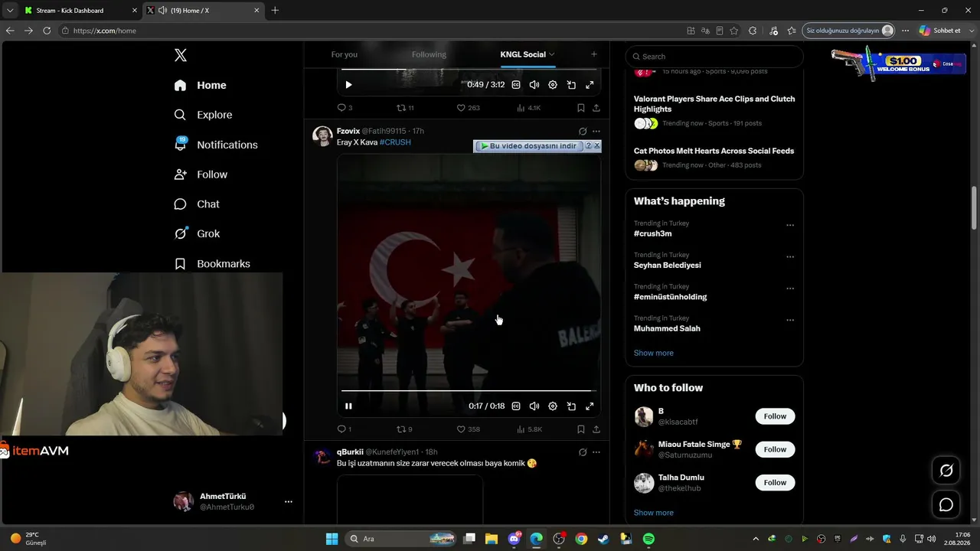Image resolution: width=980 pixels, height=551 pixels.
Task: Bookmark the Fzovix post
Action: pyautogui.click(x=581, y=429)
